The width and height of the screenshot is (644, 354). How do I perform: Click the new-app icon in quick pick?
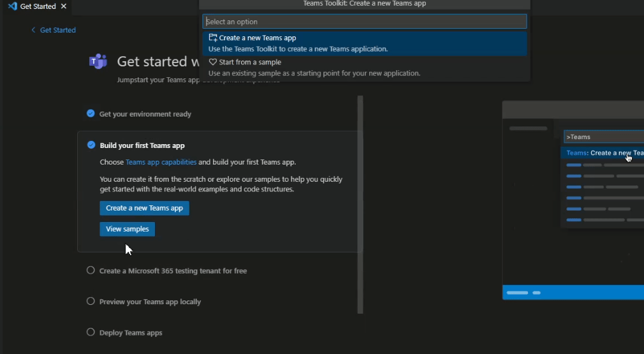pyautogui.click(x=213, y=38)
